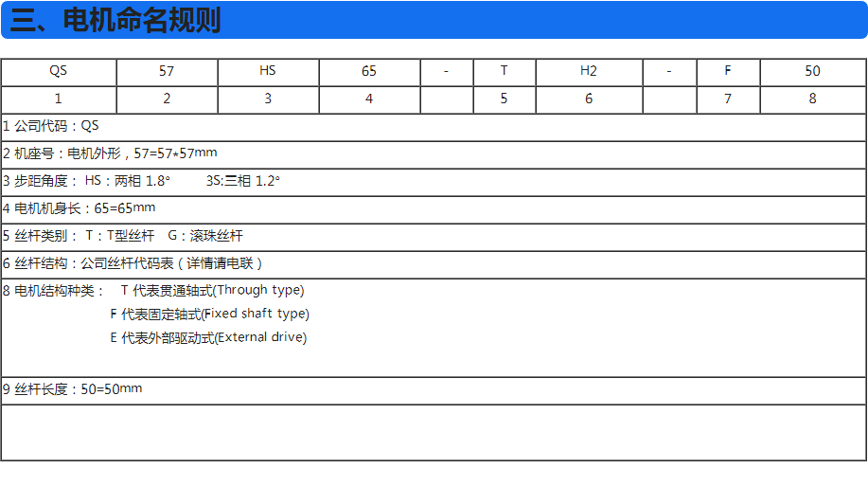Click the text 3S:三相 1.2°
This screenshot has width=868, height=486.
click(243, 181)
